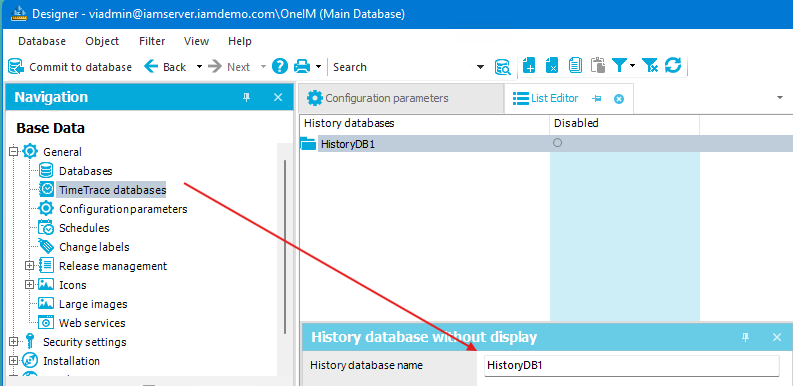Open the Next history dropdown arrow
Screen dimensions: 793x386
click(x=263, y=67)
